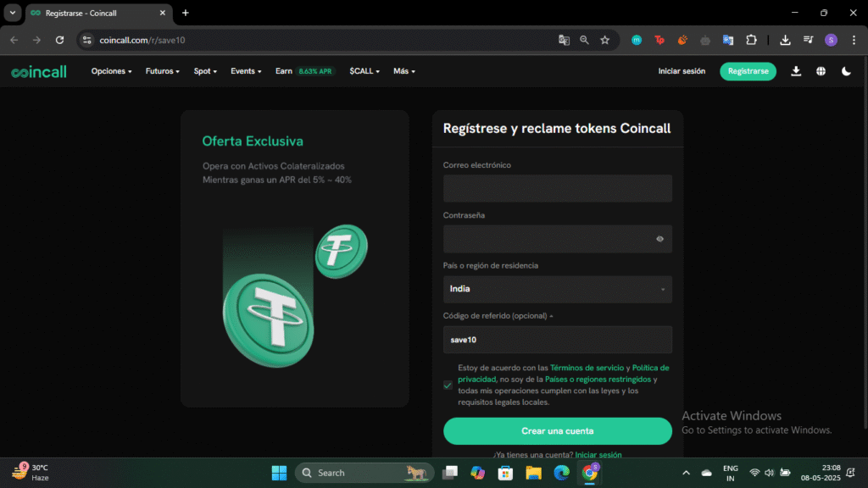Open the Chrome three-dot menu
Screen dimensions: 868x488
(x=854, y=40)
